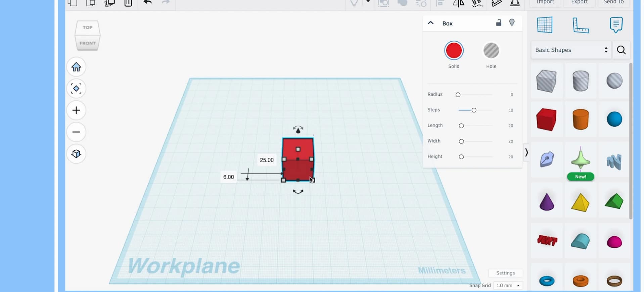The width and height of the screenshot is (644, 292).
Task: Click the FRONT face of the view cube
Action: pos(87,43)
